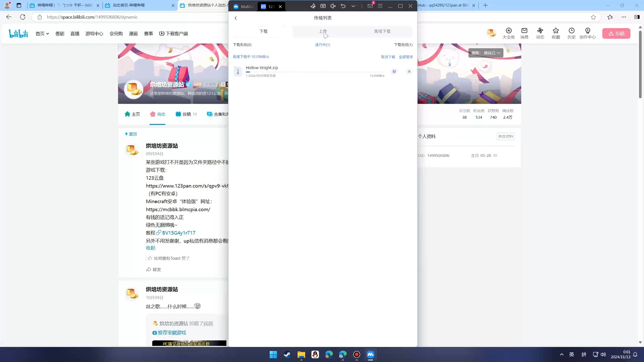The height and width of the screenshot is (362, 644).
Task: Expand the 视角: 我自己 dropdown
Action: pos(486,53)
